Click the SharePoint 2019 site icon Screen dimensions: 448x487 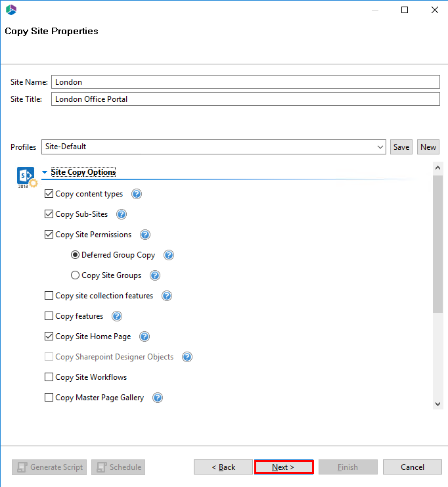point(26,176)
